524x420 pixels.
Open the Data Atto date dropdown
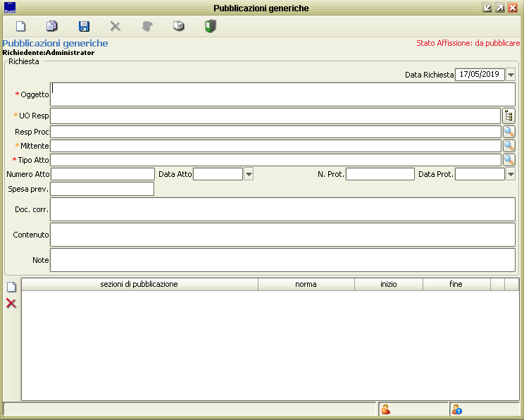pyautogui.click(x=249, y=174)
